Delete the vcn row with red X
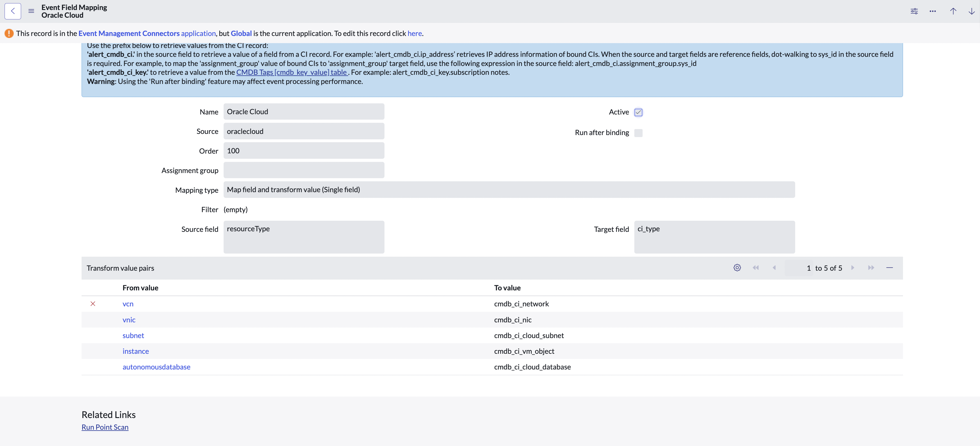980x446 pixels. [93, 304]
